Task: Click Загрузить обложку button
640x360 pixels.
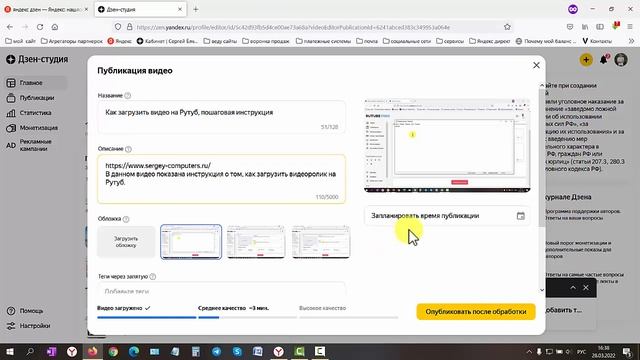Action: [x=126, y=242]
